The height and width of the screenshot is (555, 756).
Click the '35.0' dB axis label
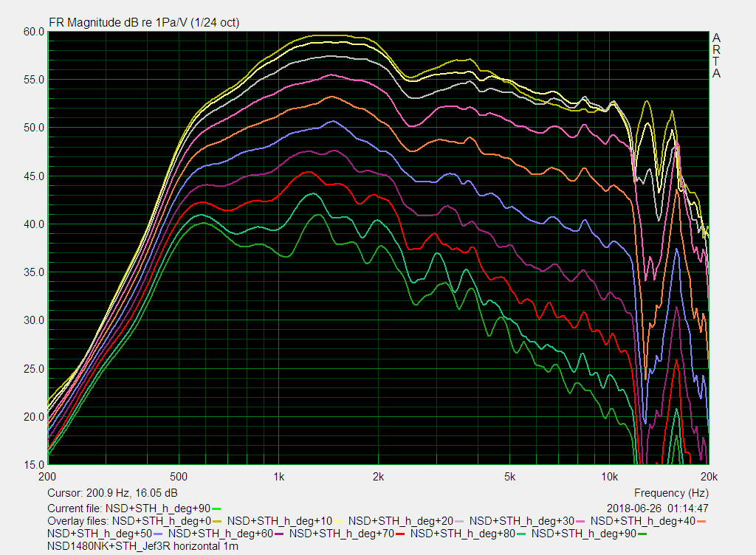click(34, 272)
